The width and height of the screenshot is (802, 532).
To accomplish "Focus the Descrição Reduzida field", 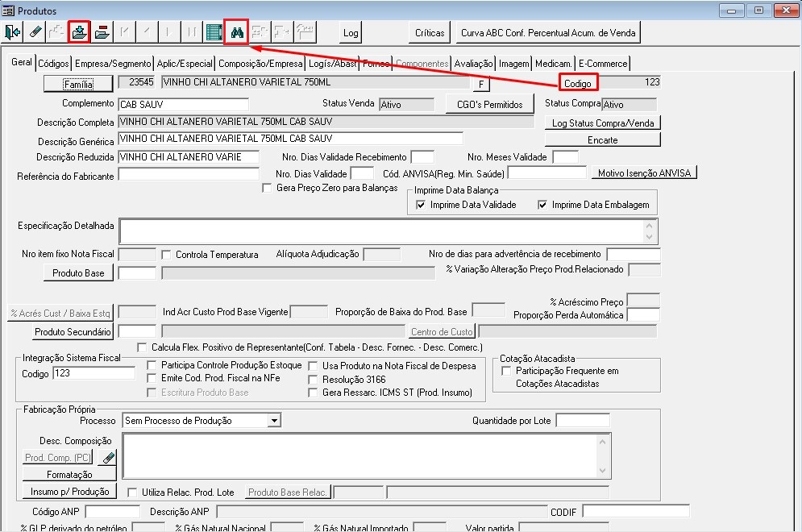I will [x=189, y=157].
